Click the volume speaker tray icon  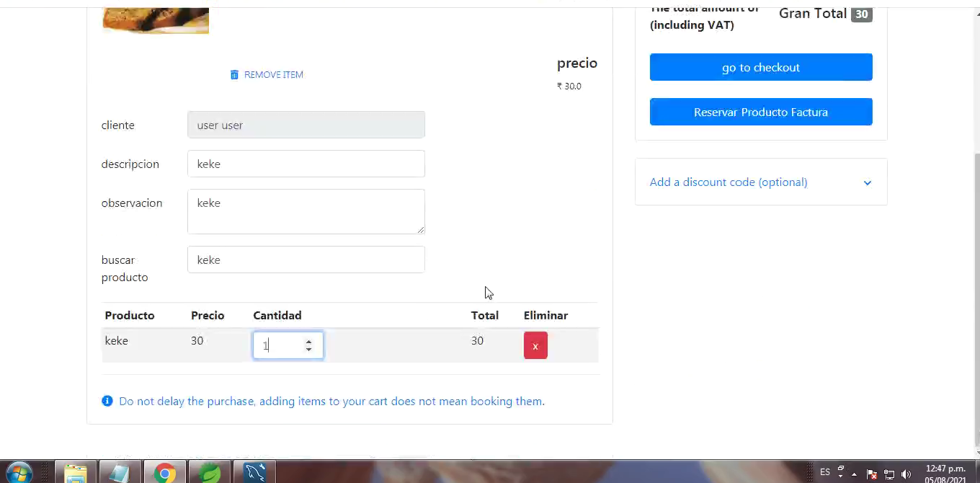pyautogui.click(x=906, y=474)
